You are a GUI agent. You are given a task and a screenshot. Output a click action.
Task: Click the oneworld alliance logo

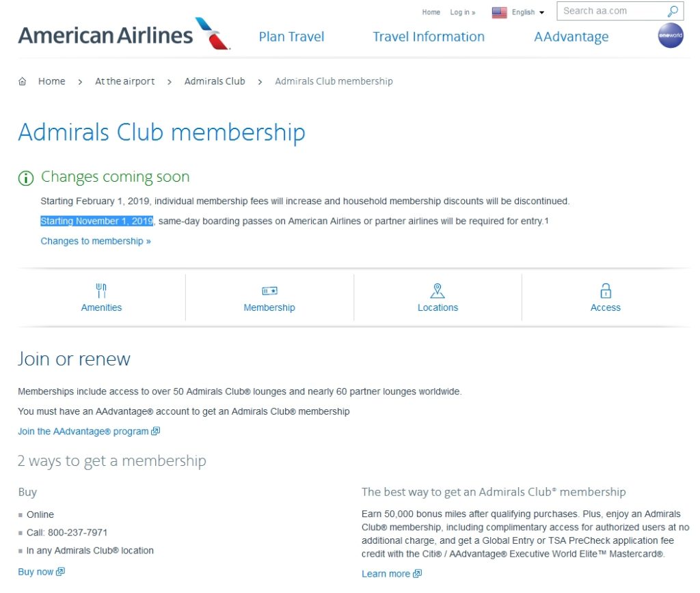point(670,36)
